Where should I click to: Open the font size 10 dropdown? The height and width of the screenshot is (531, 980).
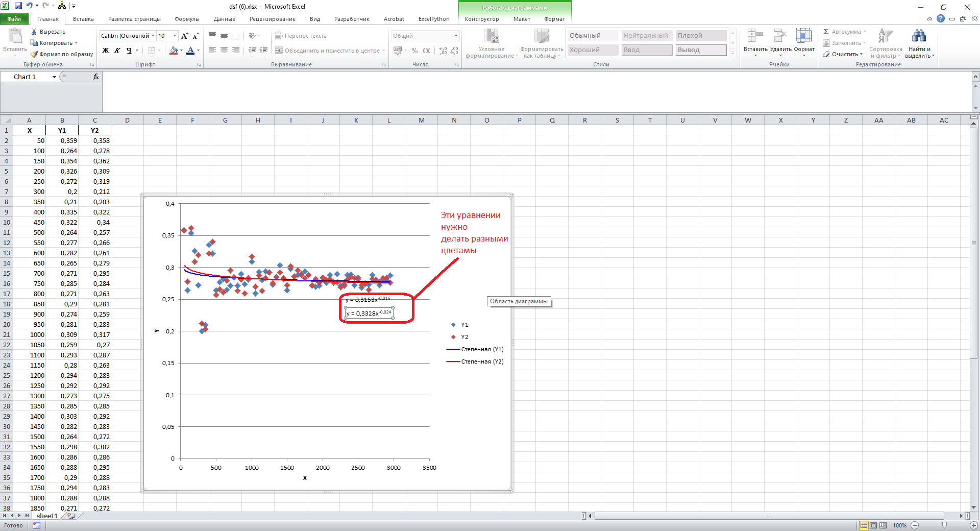(175, 36)
